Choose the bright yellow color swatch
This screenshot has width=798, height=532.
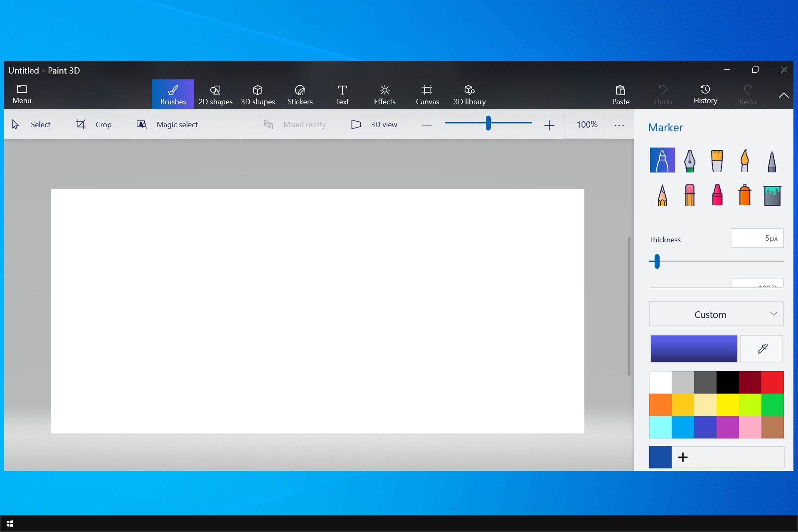tap(728, 405)
